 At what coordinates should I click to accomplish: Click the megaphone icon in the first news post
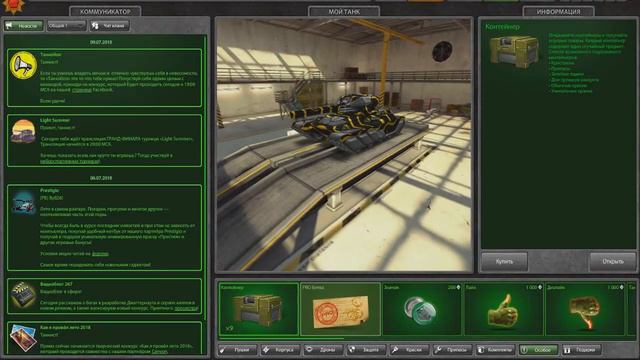(23, 65)
